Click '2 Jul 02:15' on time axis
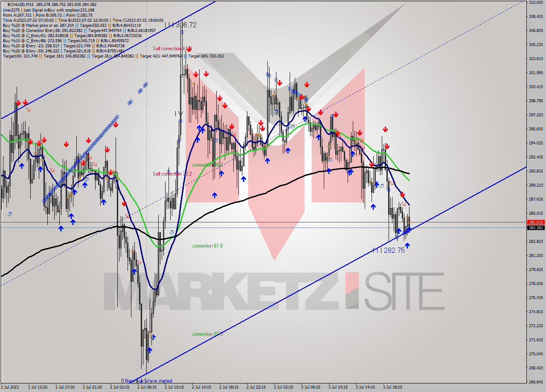 (x=119, y=387)
